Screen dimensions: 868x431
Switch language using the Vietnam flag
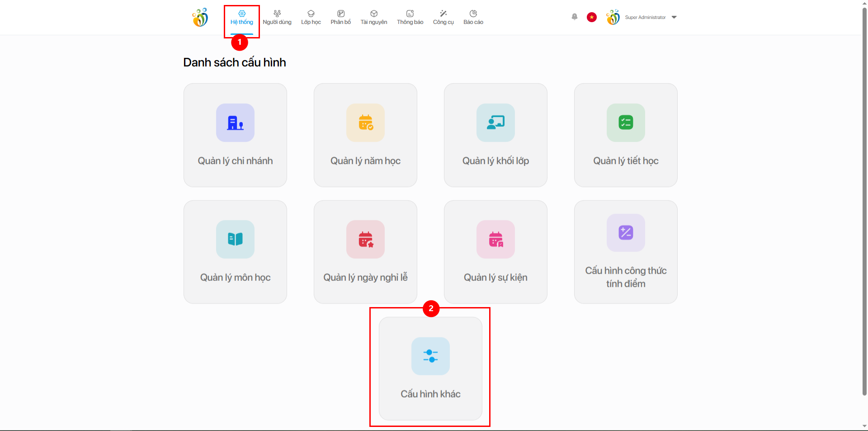tap(591, 17)
